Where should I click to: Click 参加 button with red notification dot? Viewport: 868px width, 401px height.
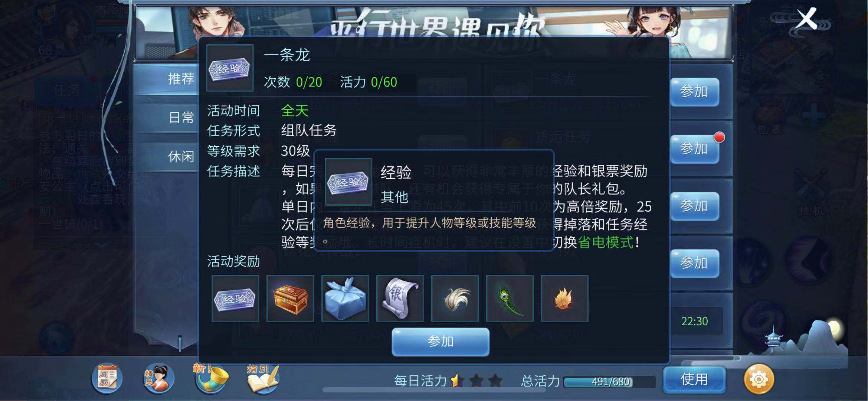click(x=695, y=149)
